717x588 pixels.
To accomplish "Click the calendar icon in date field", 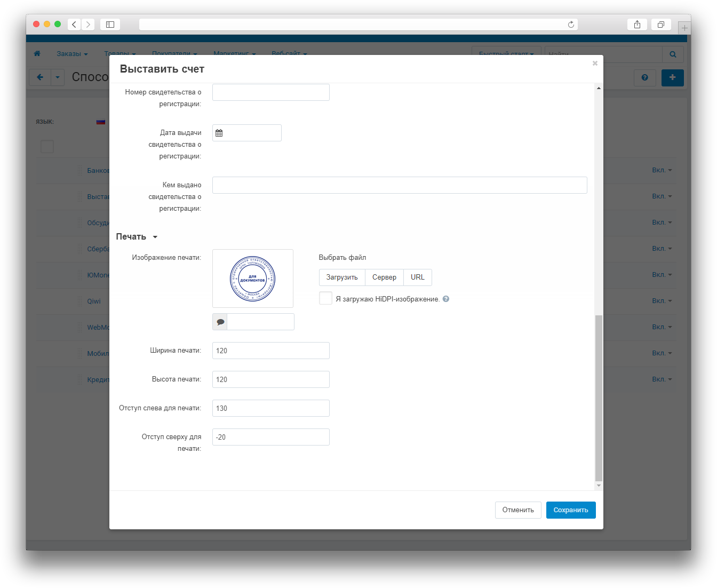I will pyautogui.click(x=219, y=133).
